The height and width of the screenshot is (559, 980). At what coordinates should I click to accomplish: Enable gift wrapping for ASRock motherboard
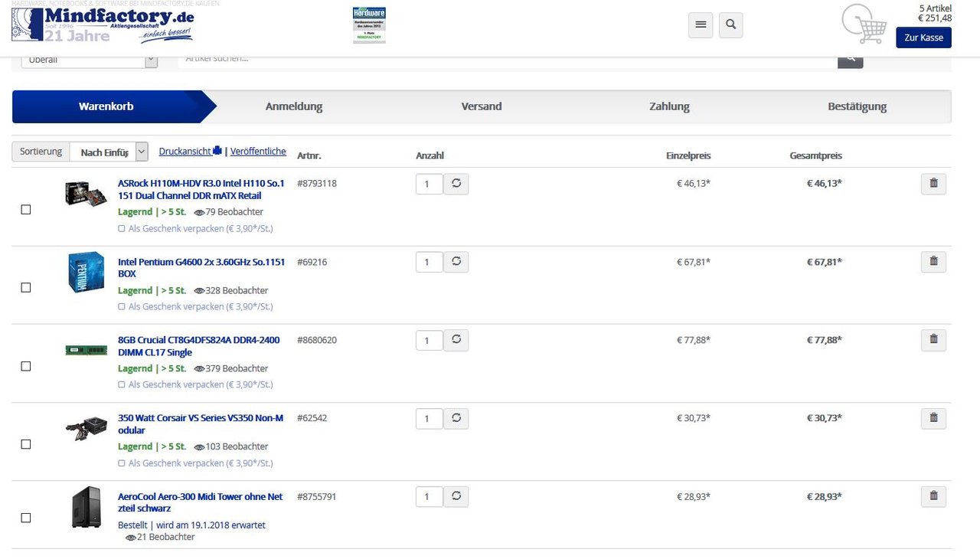click(122, 228)
